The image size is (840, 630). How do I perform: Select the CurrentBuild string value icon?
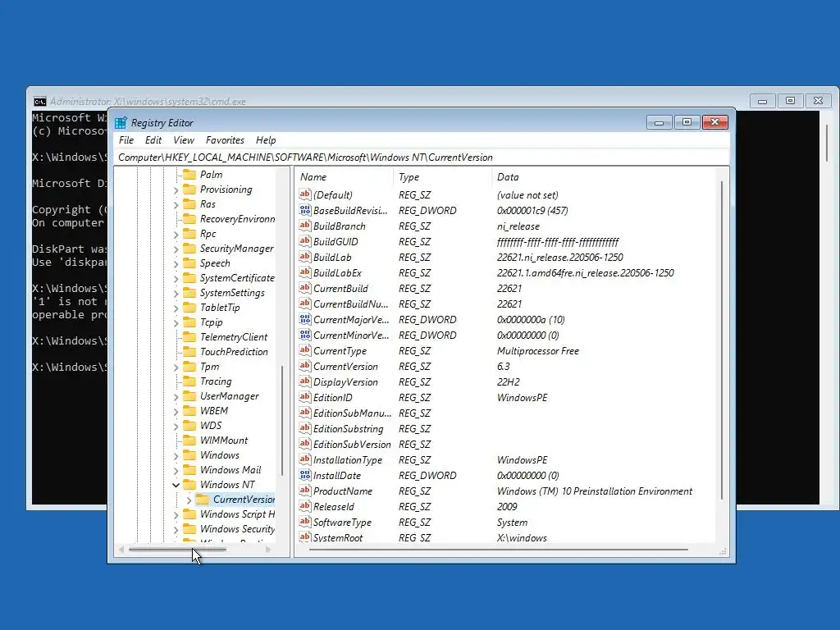point(305,288)
